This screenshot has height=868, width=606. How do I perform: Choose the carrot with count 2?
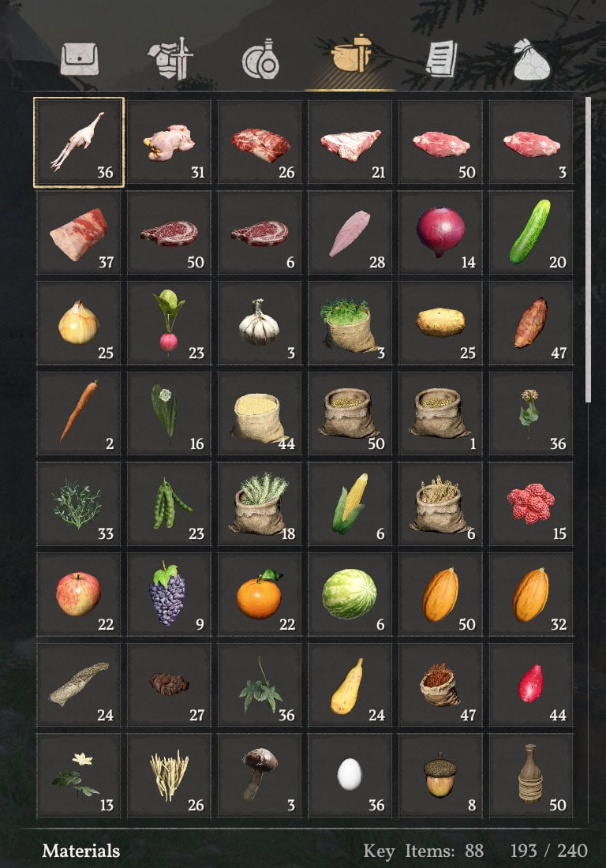[79, 413]
